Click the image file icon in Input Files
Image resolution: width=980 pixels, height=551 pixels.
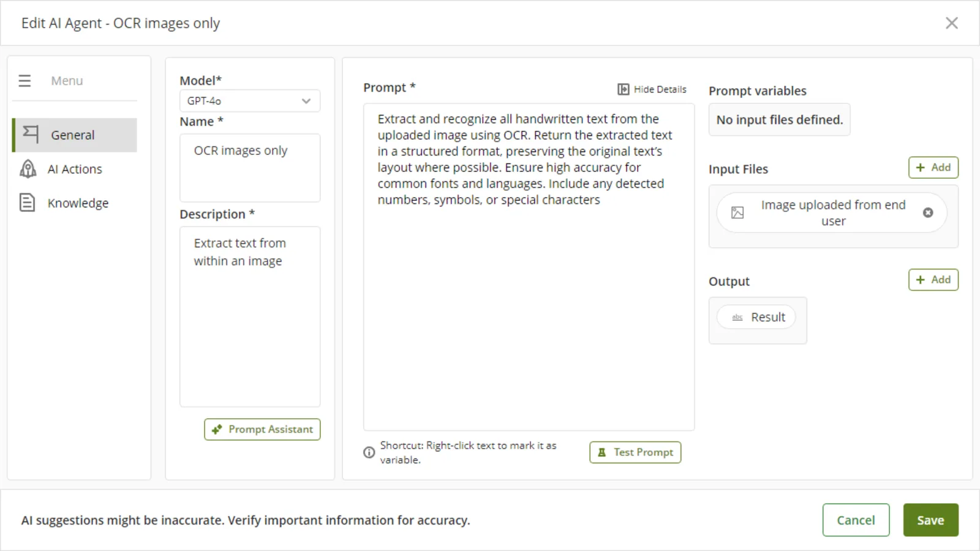(737, 212)
